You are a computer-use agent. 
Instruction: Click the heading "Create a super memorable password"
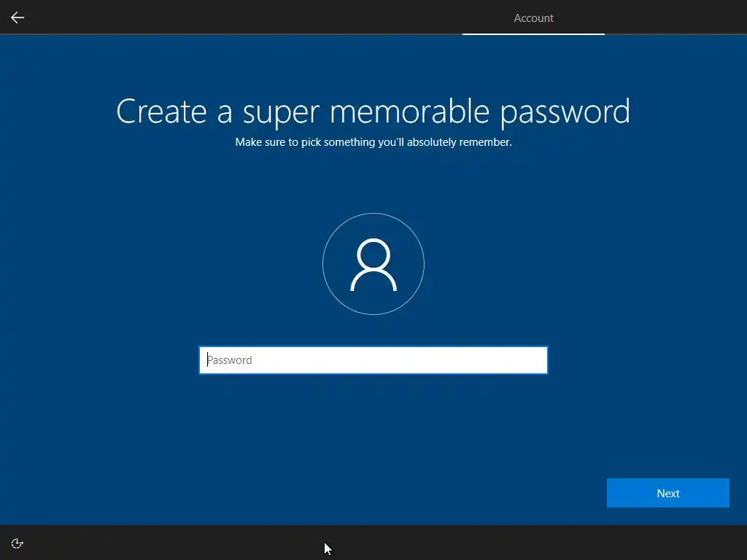[373, 112]
